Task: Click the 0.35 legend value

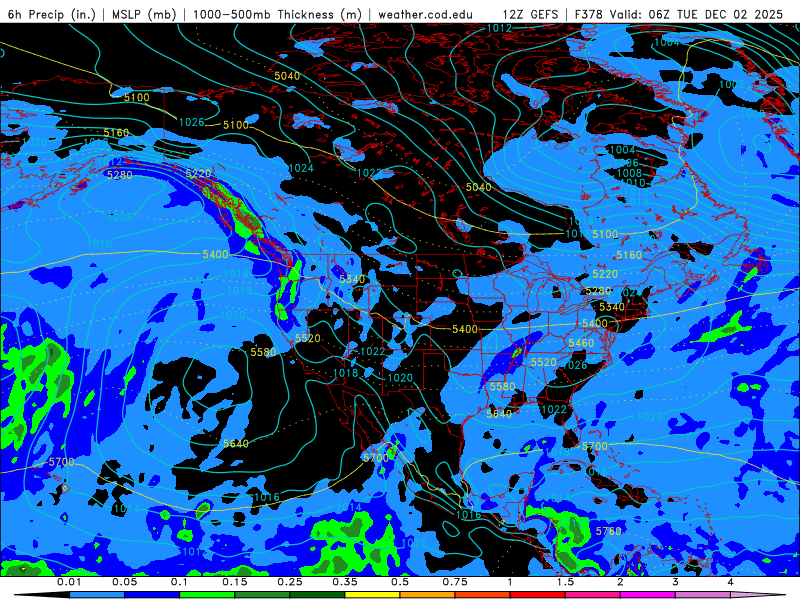Action: pos(345,582)
